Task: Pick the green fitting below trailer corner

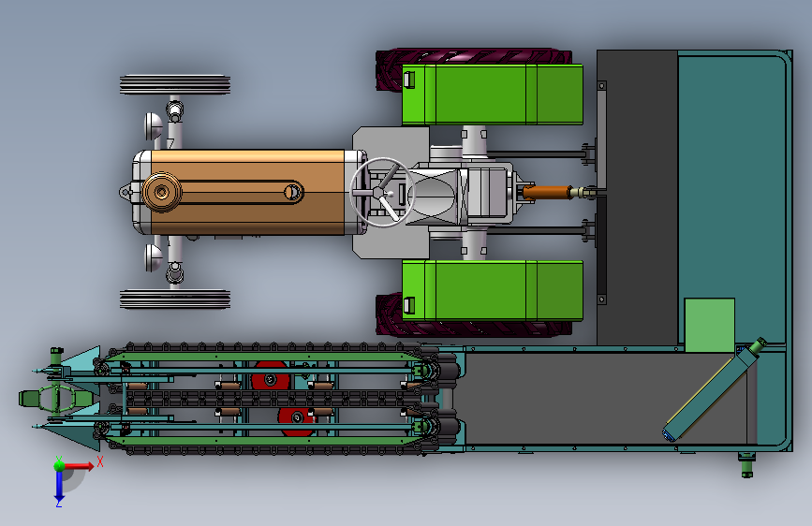Action: pyautogui.click(x=746, y=464)
